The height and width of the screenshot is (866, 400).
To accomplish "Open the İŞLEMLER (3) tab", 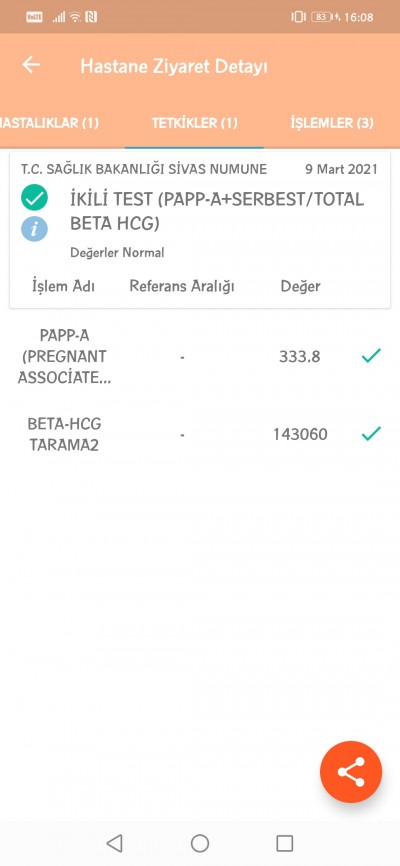I will pos(332,123).
